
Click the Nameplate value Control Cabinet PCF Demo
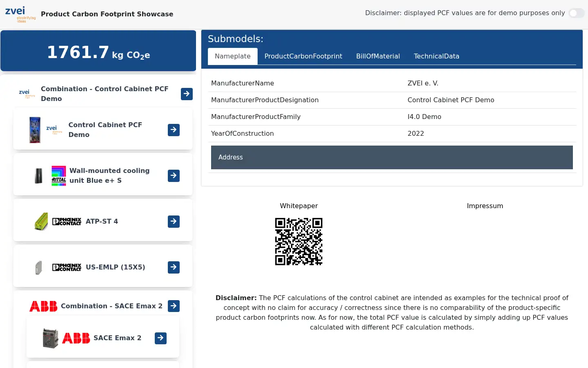click(451, 100)
